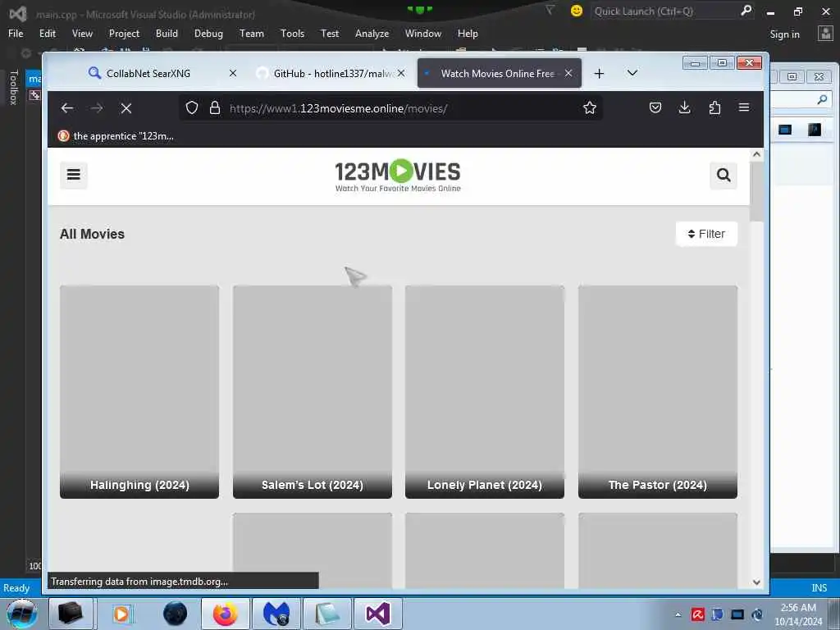List all tabs with the chevron
840x630 pixels.
[x=632, y=73]
